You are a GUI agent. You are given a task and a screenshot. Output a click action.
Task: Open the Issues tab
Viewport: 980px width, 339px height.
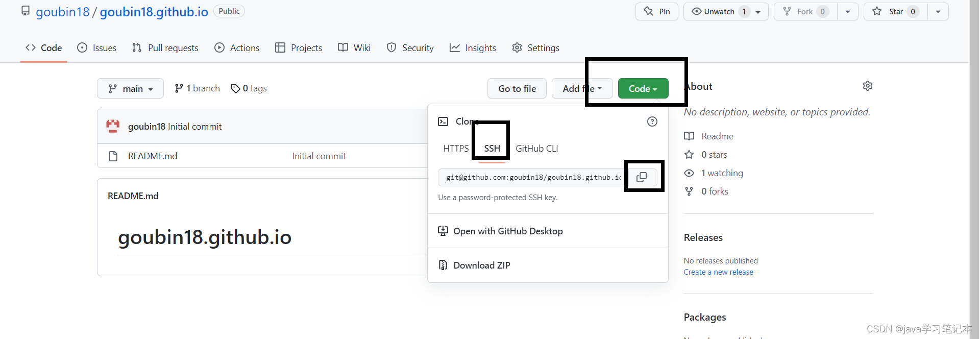pyautogui.click(x=96, y=47)
